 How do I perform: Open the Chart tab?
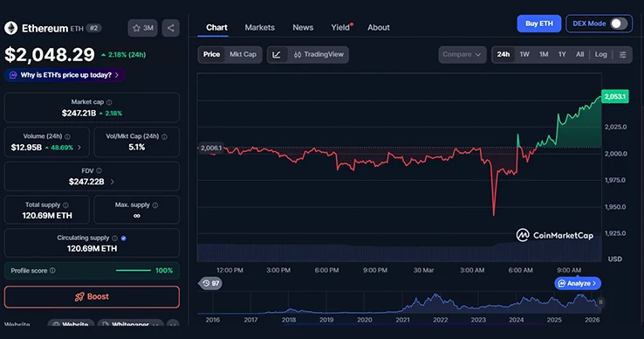tap(216, 28)
